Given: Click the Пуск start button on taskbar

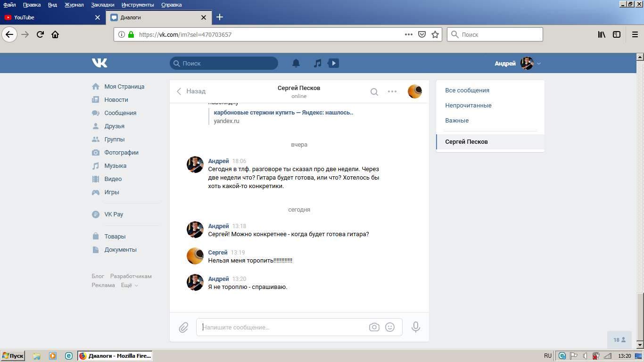Looking at the screenshot, I should point(13,356).
